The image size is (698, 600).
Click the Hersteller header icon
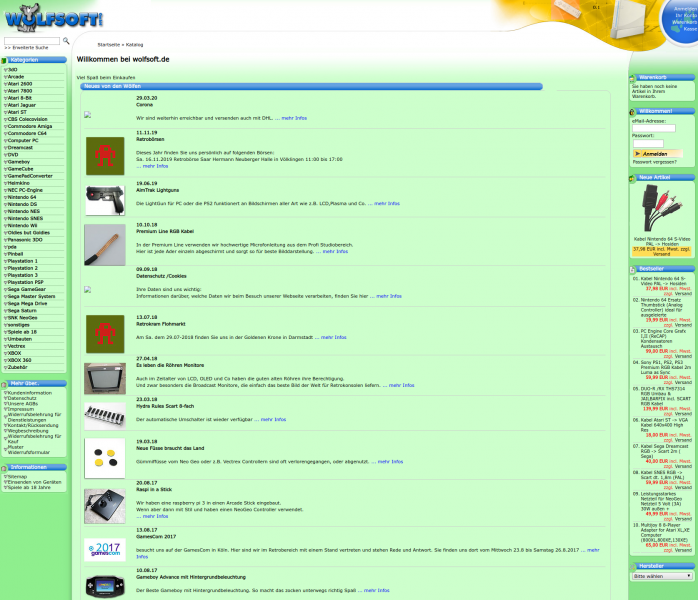tap(633, 567)
